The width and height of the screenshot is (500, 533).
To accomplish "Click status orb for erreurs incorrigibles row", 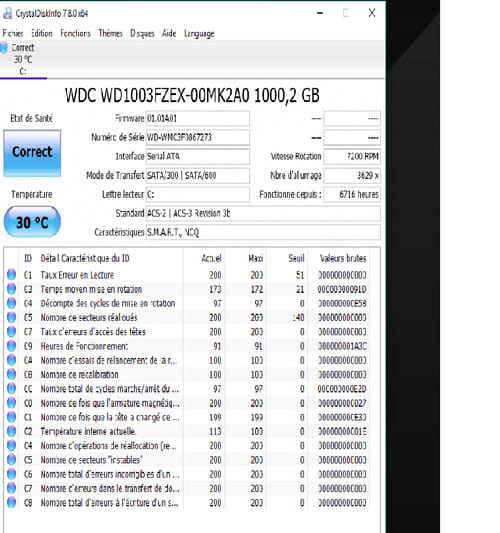I will point(11,474).
